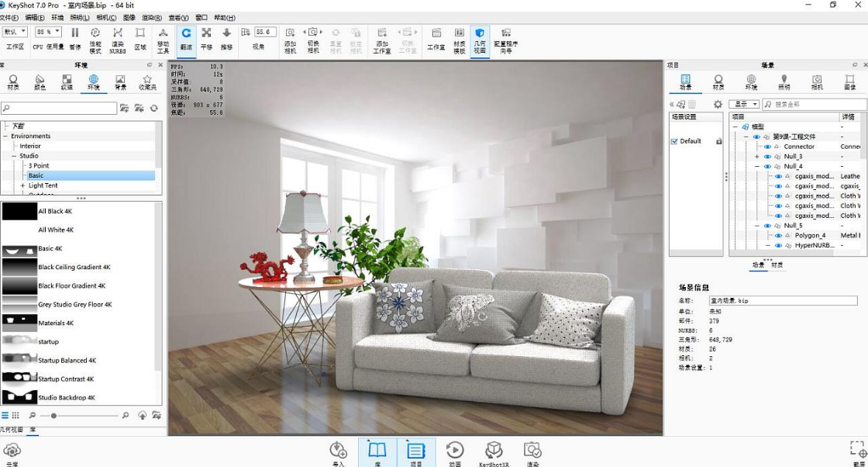This screenshot has height=467, width=868.
Task: Toggle visibility of Null_4 group
Action: [767, 167]
